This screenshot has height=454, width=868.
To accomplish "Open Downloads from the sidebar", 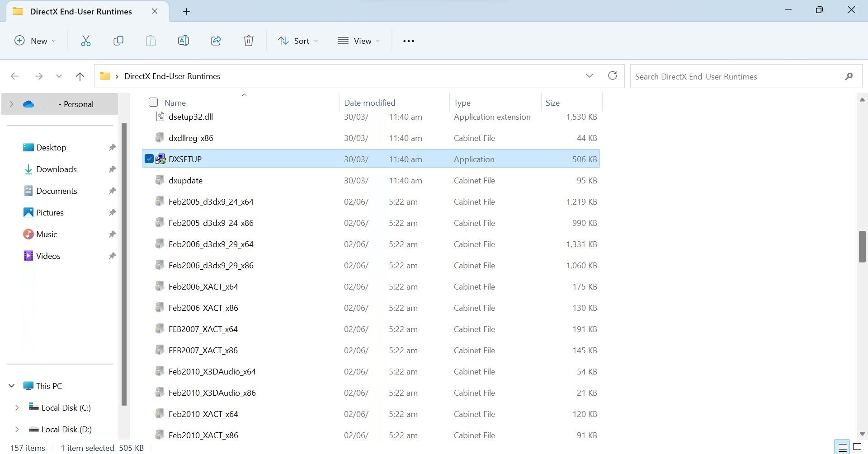I will (56, 169).
